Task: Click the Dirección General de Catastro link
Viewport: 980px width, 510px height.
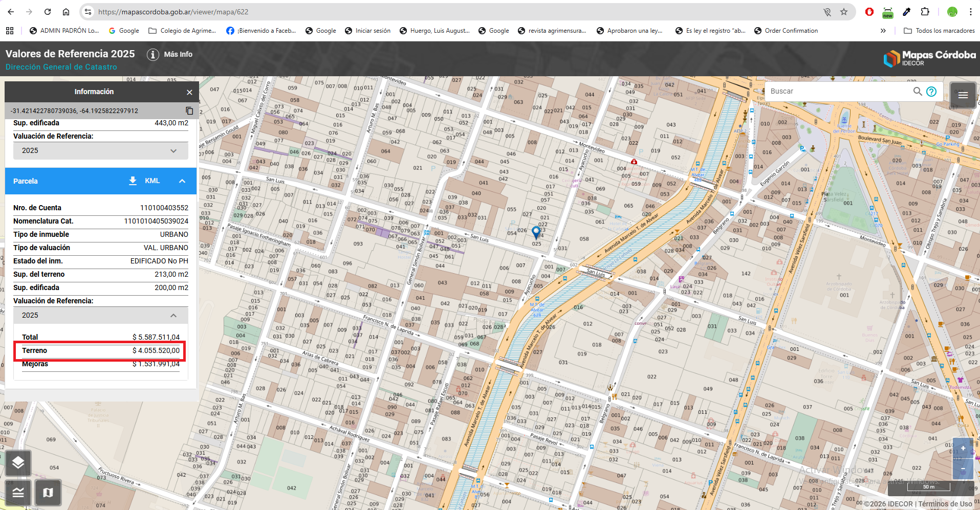Action: tap(61, 67)
